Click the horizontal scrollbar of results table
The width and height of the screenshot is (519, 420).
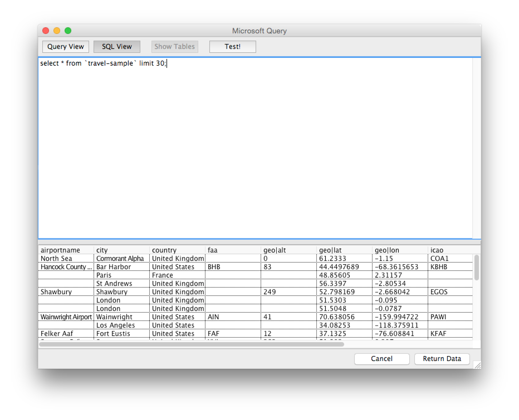(192, 344)
